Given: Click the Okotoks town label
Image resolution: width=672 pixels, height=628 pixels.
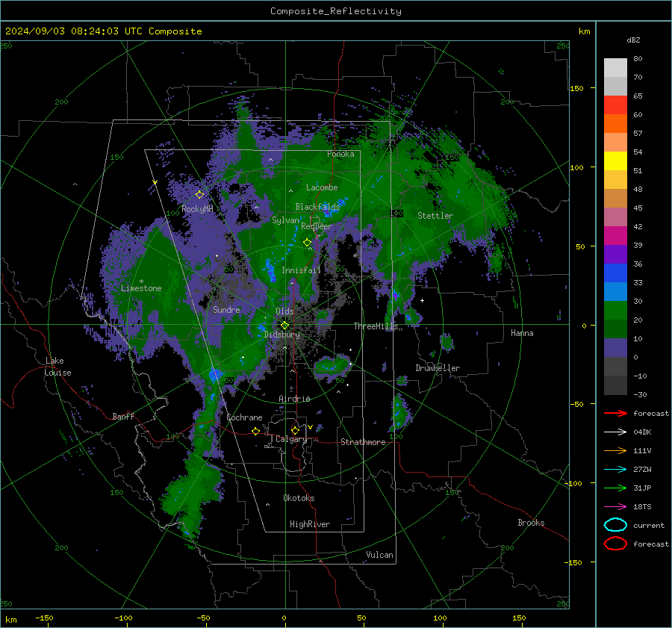Looking at the screenshot, I should tap(299, 498).
